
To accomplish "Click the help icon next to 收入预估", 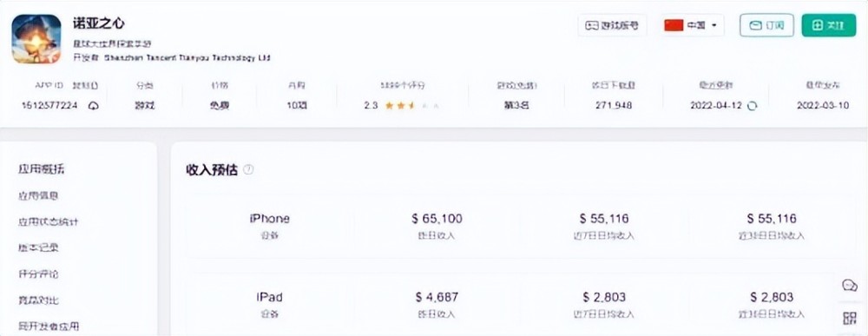I will point(248,170).
